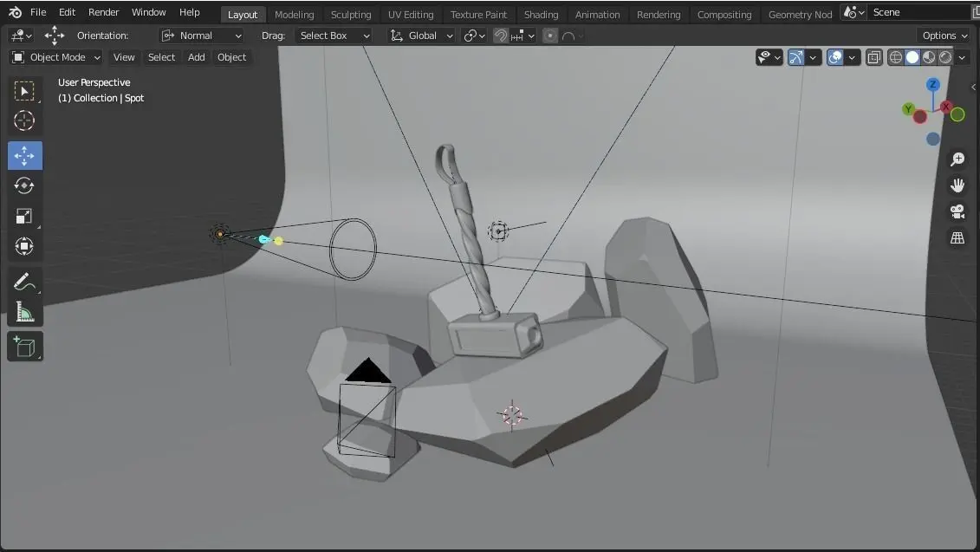Open the viewport Add menu
Screen dimensions: 980x552
tap(196, 57)
